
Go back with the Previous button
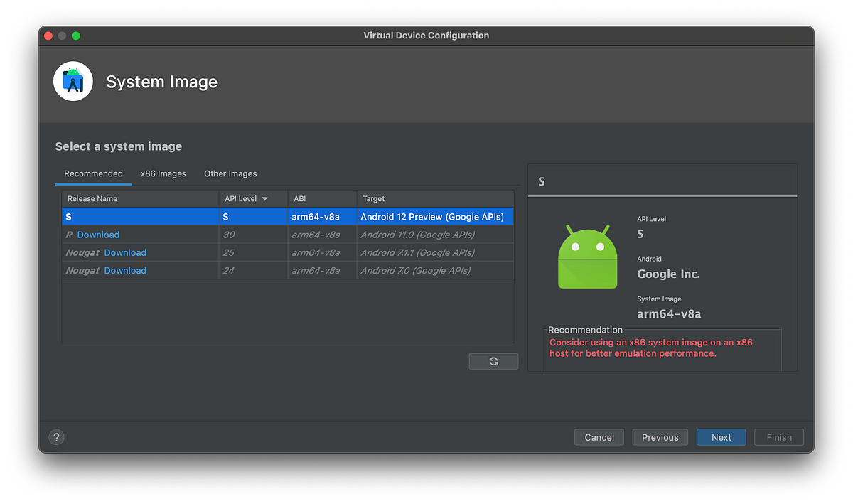click(660, 437)
